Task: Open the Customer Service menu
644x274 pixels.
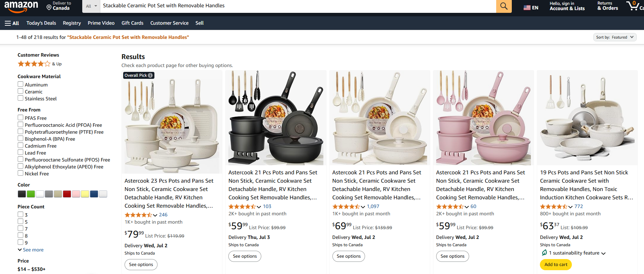Action: tap(169, 23)
